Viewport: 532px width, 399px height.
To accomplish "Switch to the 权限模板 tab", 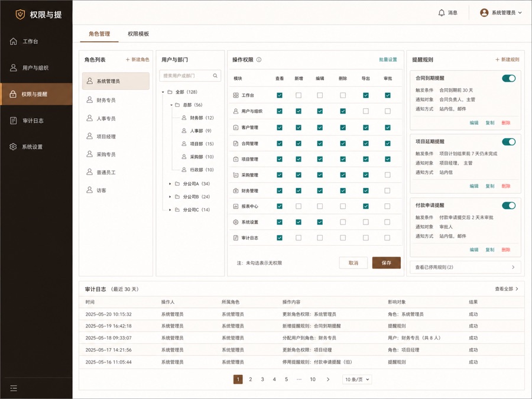I will (138, 34).
